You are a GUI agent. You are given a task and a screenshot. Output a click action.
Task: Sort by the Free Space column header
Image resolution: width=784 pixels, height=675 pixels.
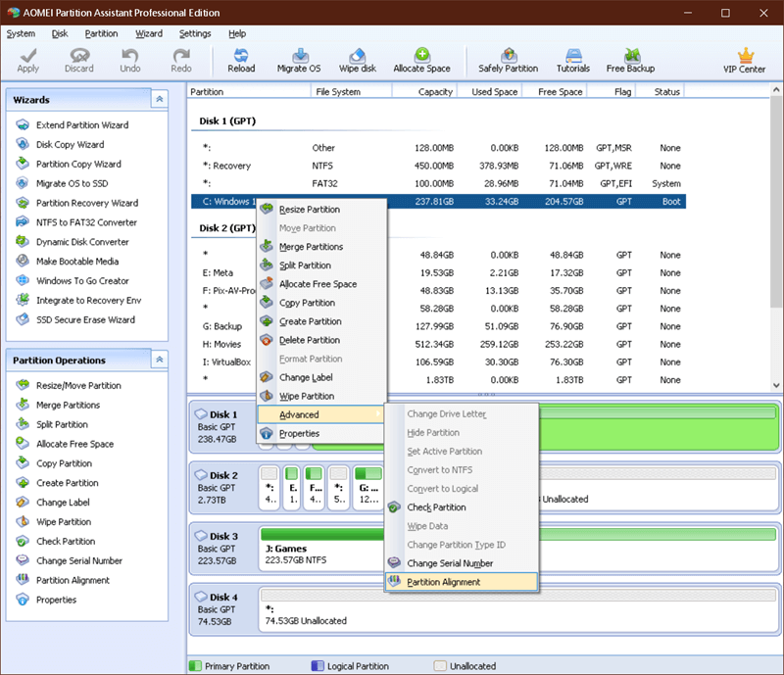click(x=555, y=91)
